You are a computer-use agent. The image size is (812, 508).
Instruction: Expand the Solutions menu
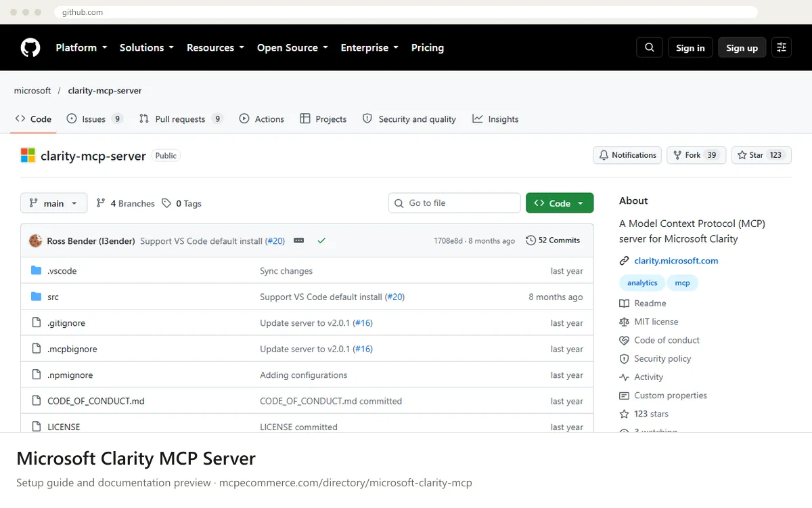point(147,47)
